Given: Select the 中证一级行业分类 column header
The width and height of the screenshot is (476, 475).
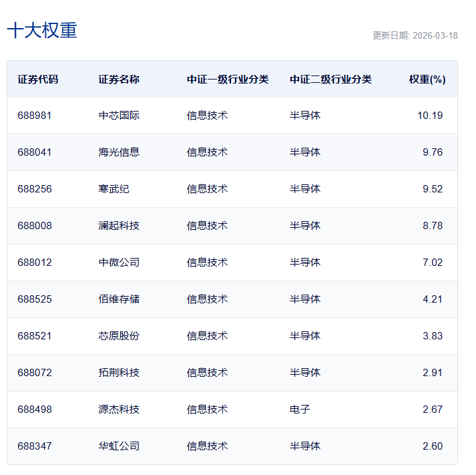Looking at the screenshot, I should [x=228, y=80].
